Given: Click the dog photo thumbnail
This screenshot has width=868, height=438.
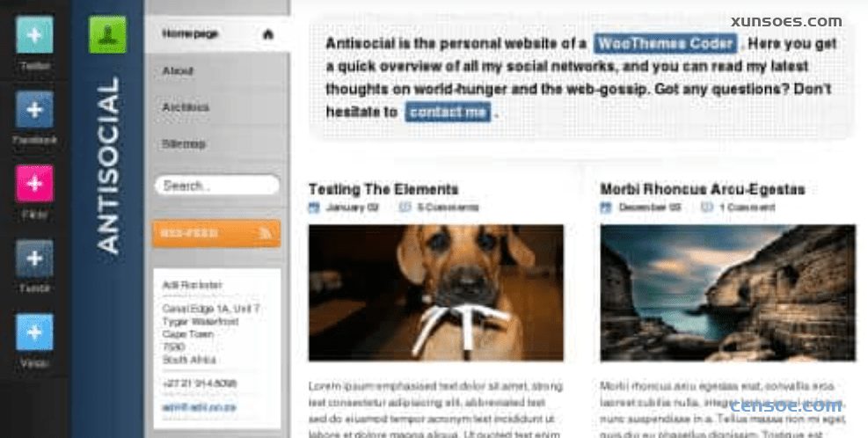Looking at the screenshot, I should [x=436, y=293].
